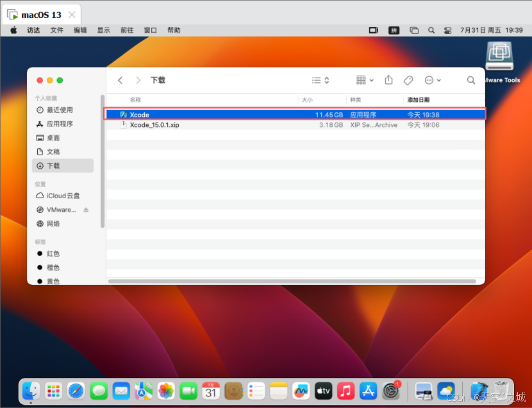Viewport: 532px width, 408px height.
Task: Select the Red tag in sidebar
Action: [x=63, y=253]
